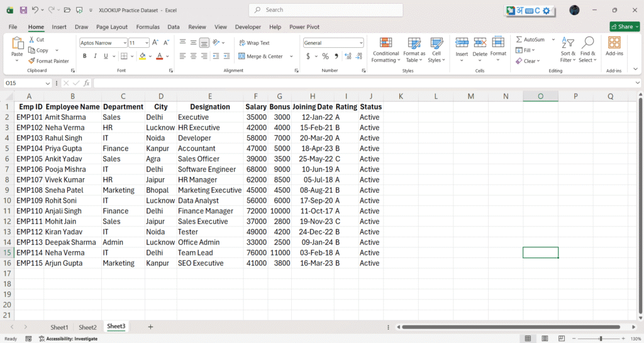Click Accessibility: Investigate in status bar
644x343 pixels.
[x=68, y=339]
